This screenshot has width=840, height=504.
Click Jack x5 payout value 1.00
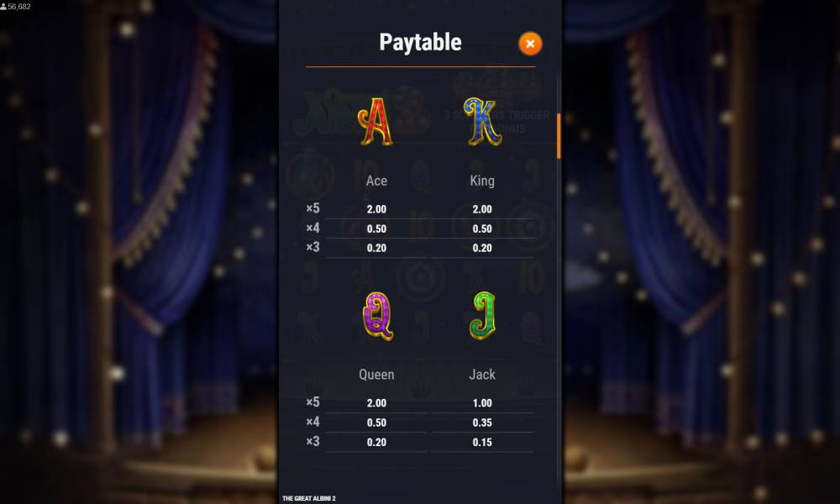[x=482, y=403]
